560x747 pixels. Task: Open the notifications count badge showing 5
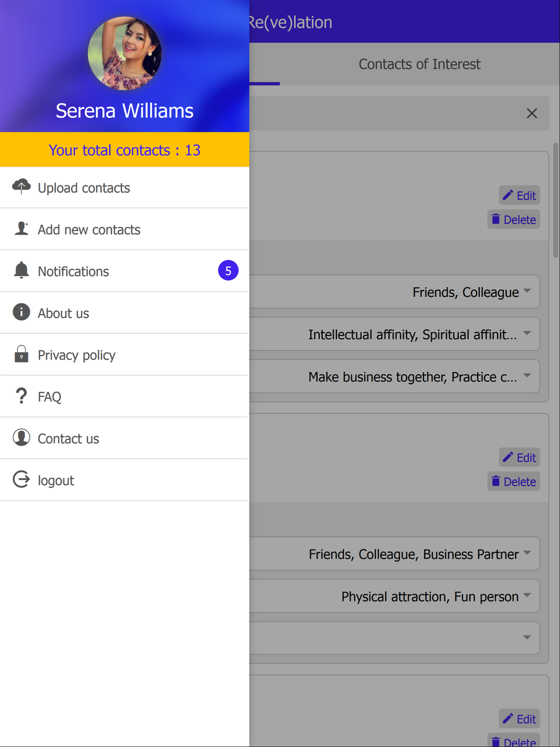(x=228, y=271)
